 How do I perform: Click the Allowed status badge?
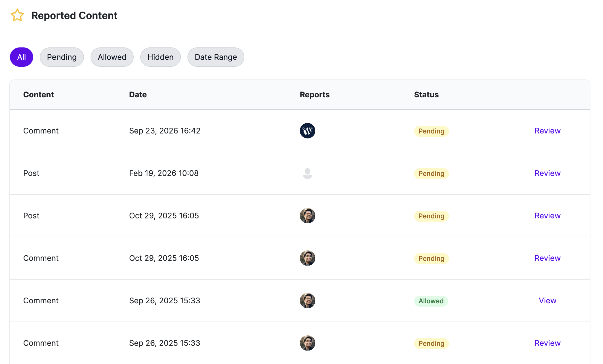tap(431, 301)
